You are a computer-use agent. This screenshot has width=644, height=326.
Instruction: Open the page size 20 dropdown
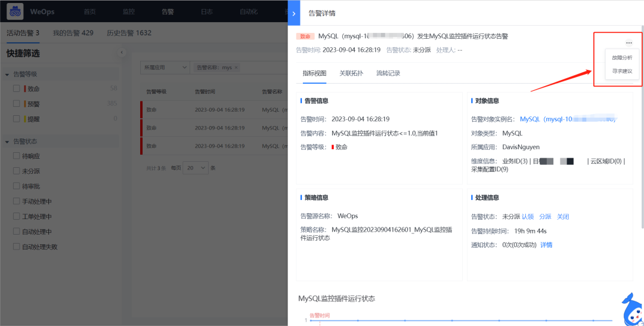(x=196, y=168)
